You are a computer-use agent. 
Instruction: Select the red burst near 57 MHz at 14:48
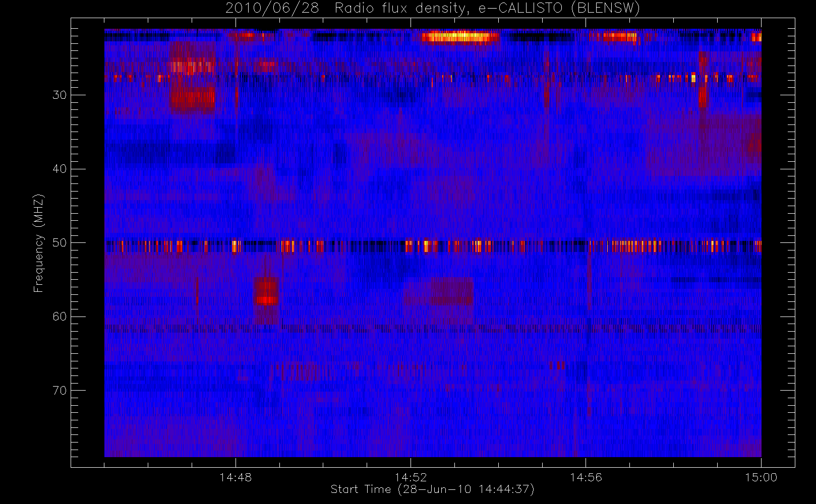tap(266, 291)
